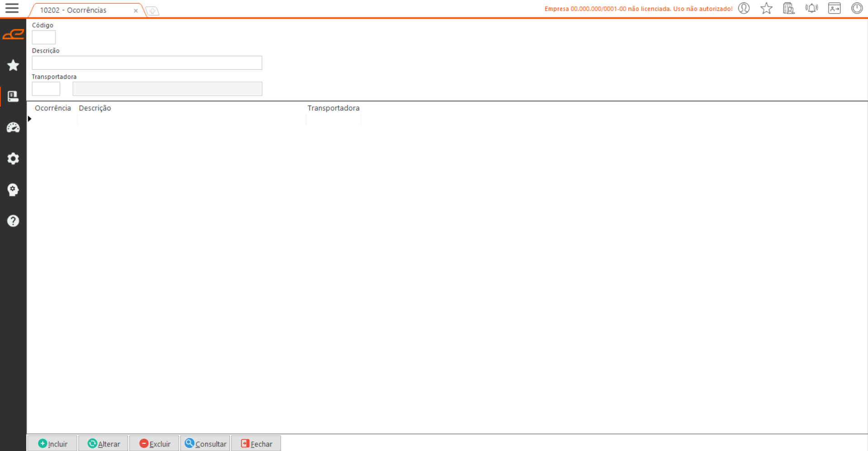The height and width of the screenshot is (451, 868).
Task: Click the Transportadora column header
Action: [x=333, y=108]
